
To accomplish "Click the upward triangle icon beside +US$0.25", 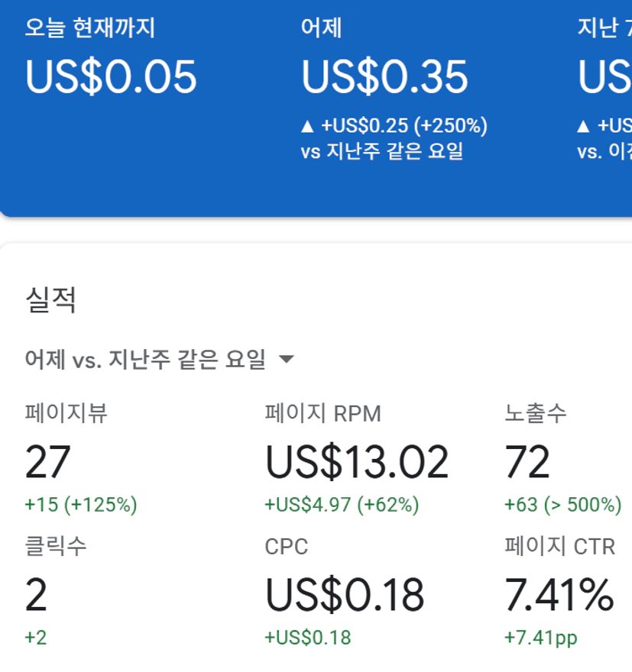I will pyautogui.click(x=308, y=126).
